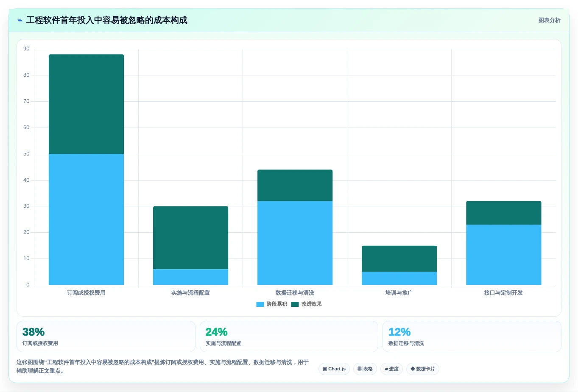This screenshot has height=392, width=578.
Task: Click the dark green segment of the 培训与推广 bar
Action: tap(399, 259)
